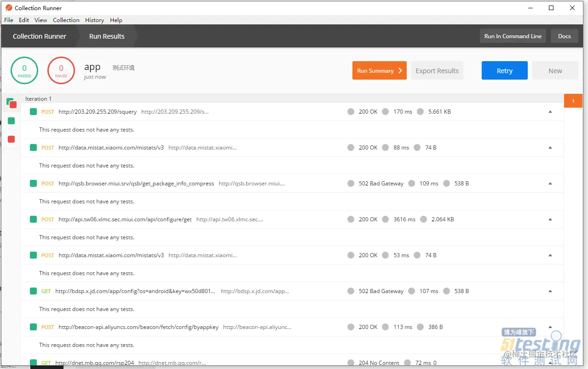Select beacon/fetch/config/byappkey request URL

tap(138, 327)
